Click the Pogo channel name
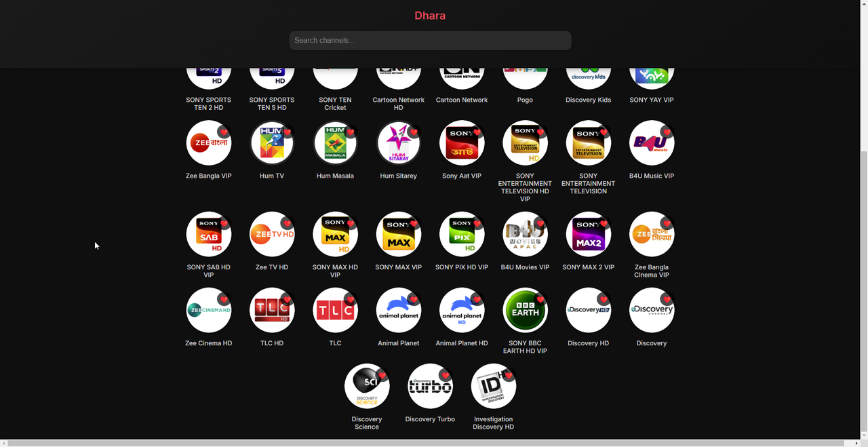The width and height of the screenshot is (868, 447). click(x=525, y=100)
